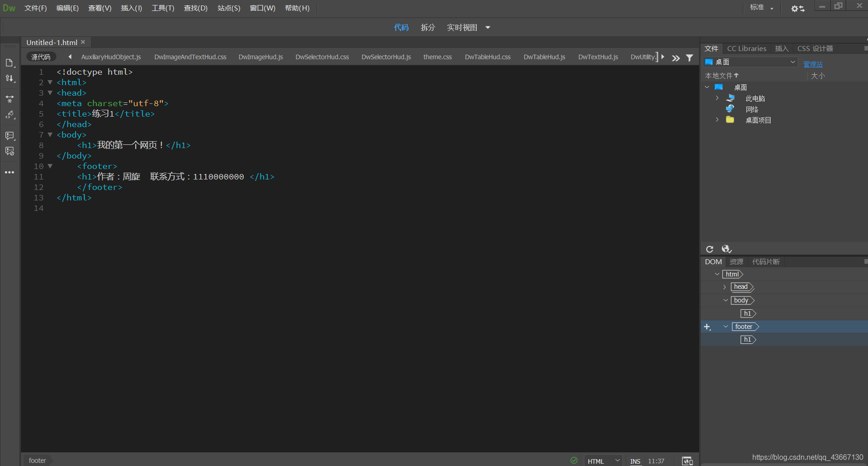Image resolution: width=868 pixels, height=466 pixels.
Task: Collapse the 桌面 root tree node
Action: (x=707, y=87)
